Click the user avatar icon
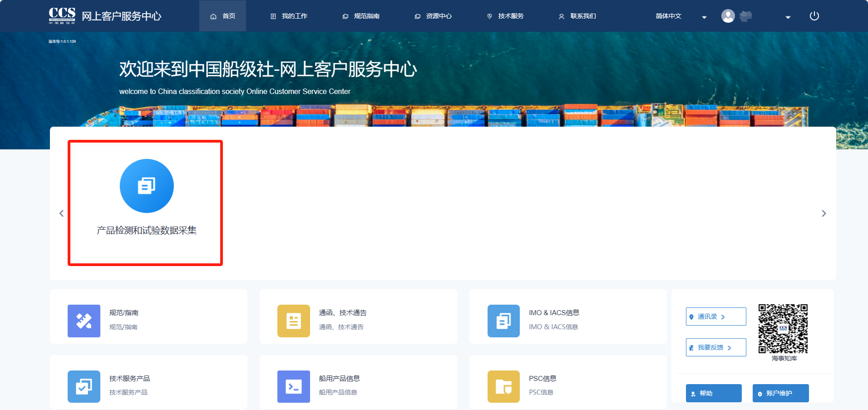 728,16
